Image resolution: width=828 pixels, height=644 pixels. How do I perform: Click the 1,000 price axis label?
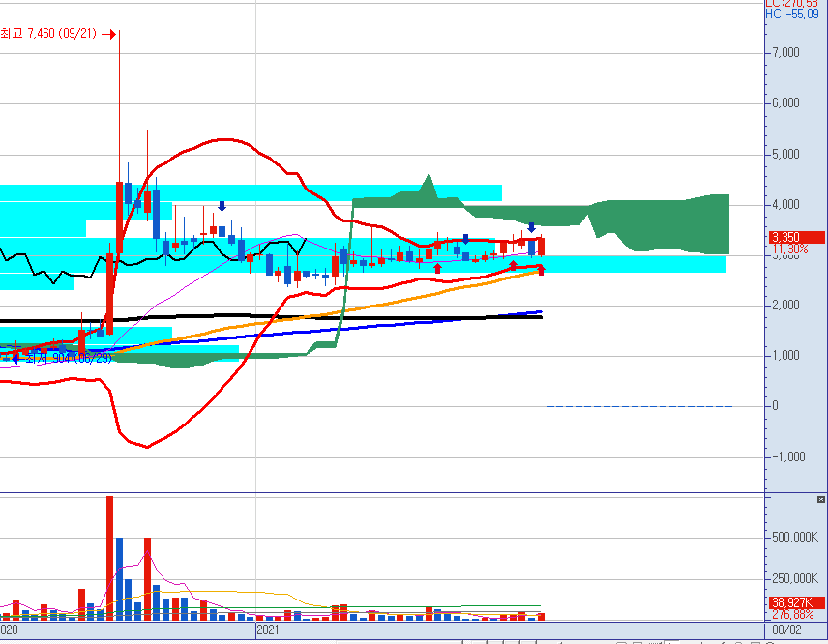(785, 355)
